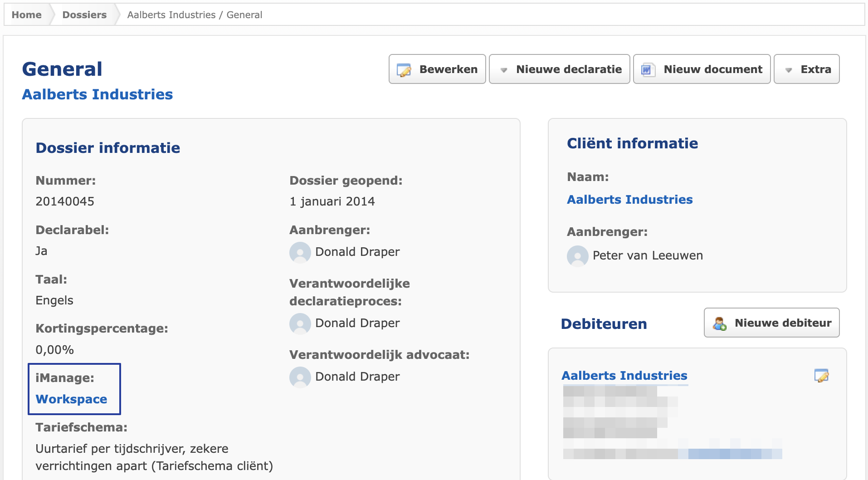The image size is (868, 480).
Task: Edit the Aalberts Industries debtor card icon
Action: (x=821, y=376)
